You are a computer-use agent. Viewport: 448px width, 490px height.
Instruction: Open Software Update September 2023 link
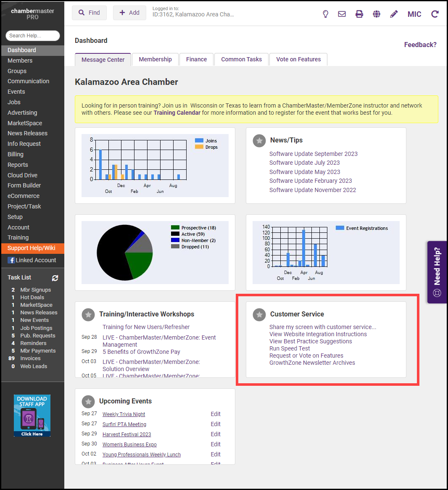pos(313,154)
